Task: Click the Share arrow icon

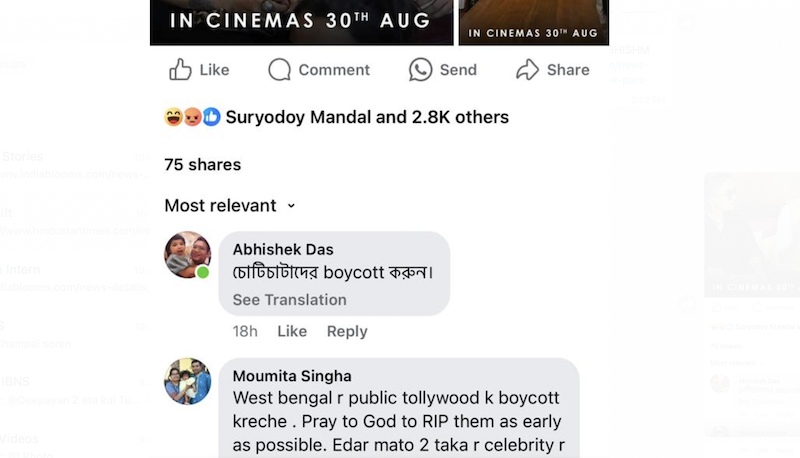Action: tap(527, 70)
